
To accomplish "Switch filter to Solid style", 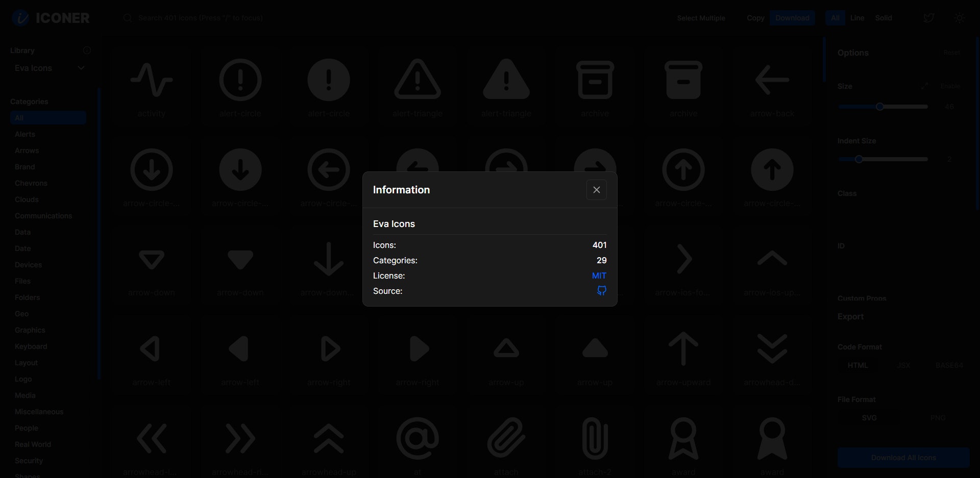I will coord(884,18).
